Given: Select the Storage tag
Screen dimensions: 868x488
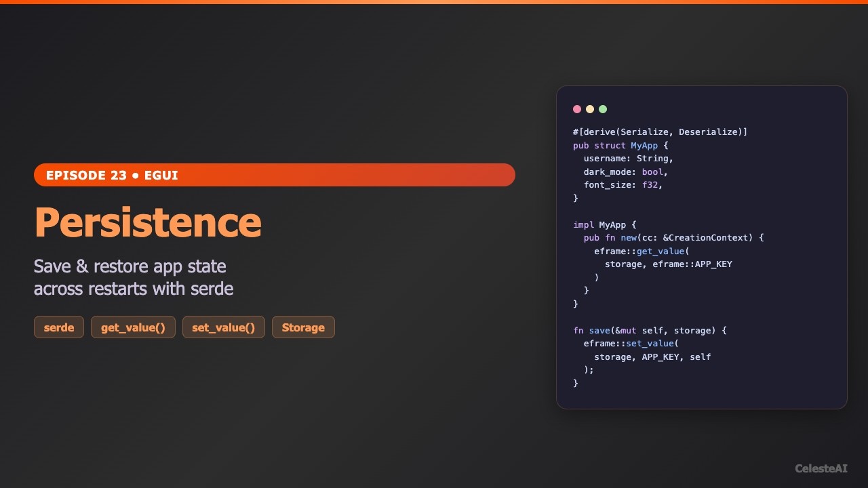Looking at the screenshot, I should (303, 327).
